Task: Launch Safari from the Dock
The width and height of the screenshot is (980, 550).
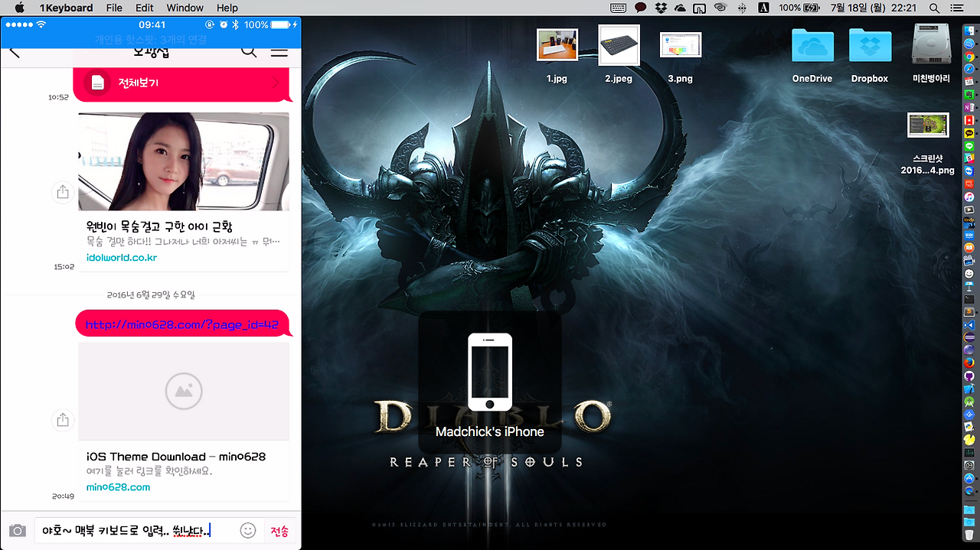Action: [x=968, y=69]
